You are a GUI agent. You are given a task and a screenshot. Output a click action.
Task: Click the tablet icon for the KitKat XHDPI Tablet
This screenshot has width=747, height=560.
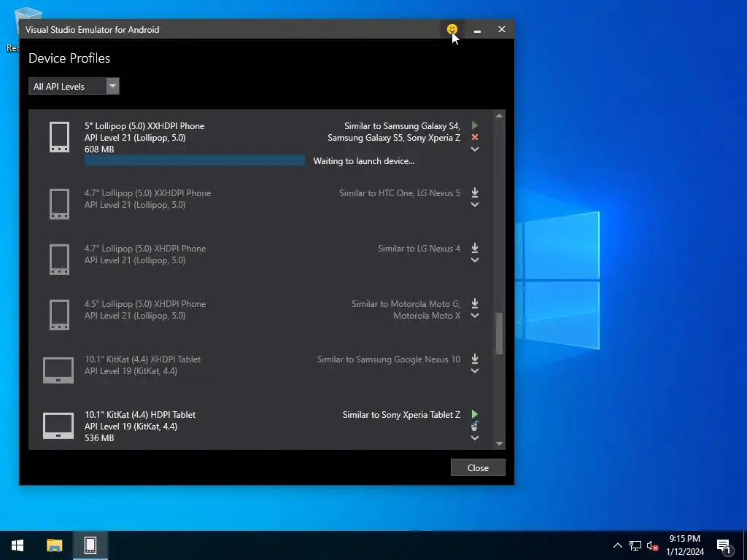tap(58, 370)
